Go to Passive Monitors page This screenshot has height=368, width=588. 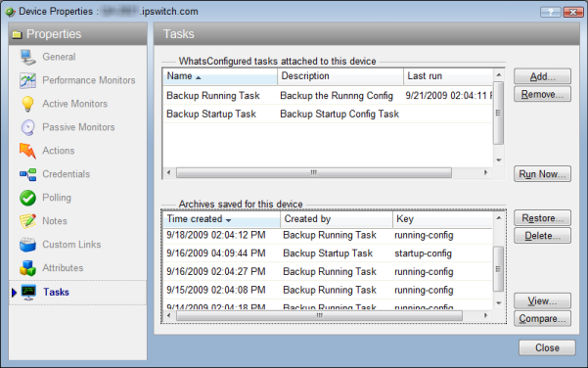tap(78, 127)
